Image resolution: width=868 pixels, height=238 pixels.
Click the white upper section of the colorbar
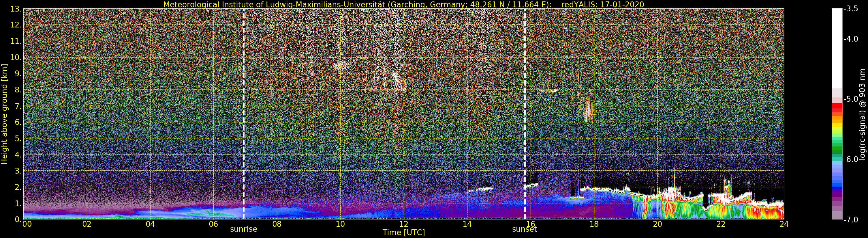837,48
